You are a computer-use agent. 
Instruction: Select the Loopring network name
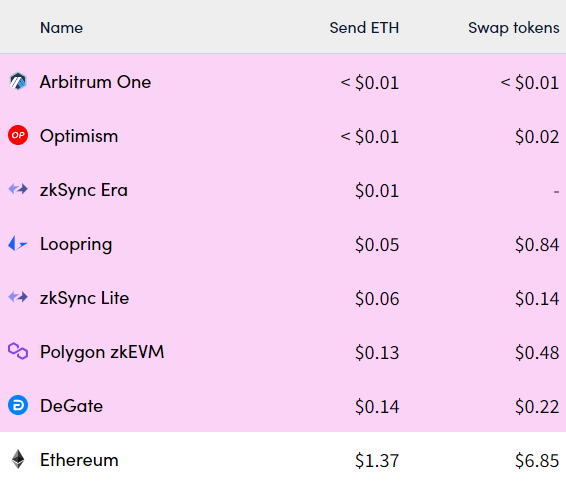(76, 245)
